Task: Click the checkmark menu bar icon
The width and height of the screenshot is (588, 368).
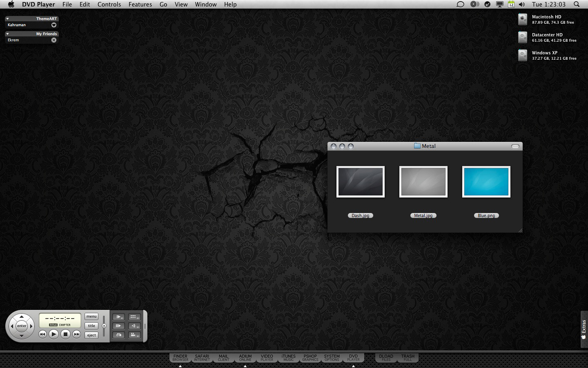Action: coord(487,4)
